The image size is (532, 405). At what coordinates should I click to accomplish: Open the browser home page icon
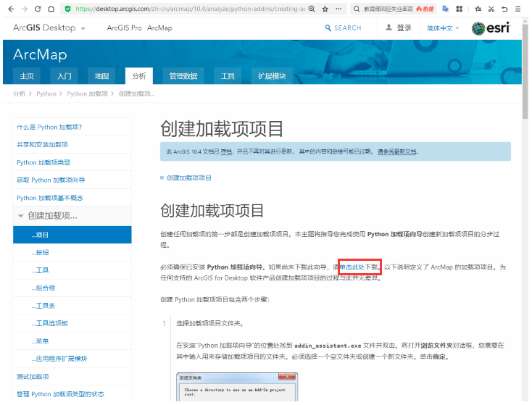pyautogui.click(x=51, y=9)
